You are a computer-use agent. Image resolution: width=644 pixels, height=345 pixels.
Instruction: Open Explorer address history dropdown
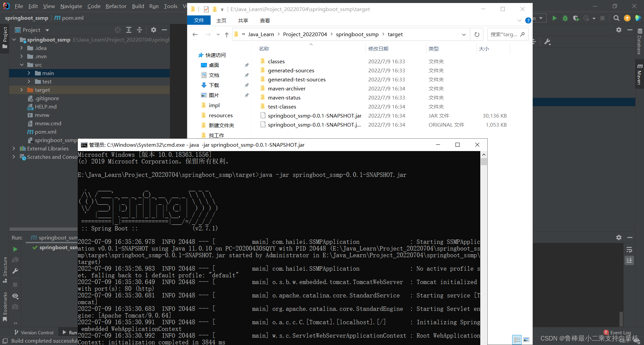coord(464,34)
